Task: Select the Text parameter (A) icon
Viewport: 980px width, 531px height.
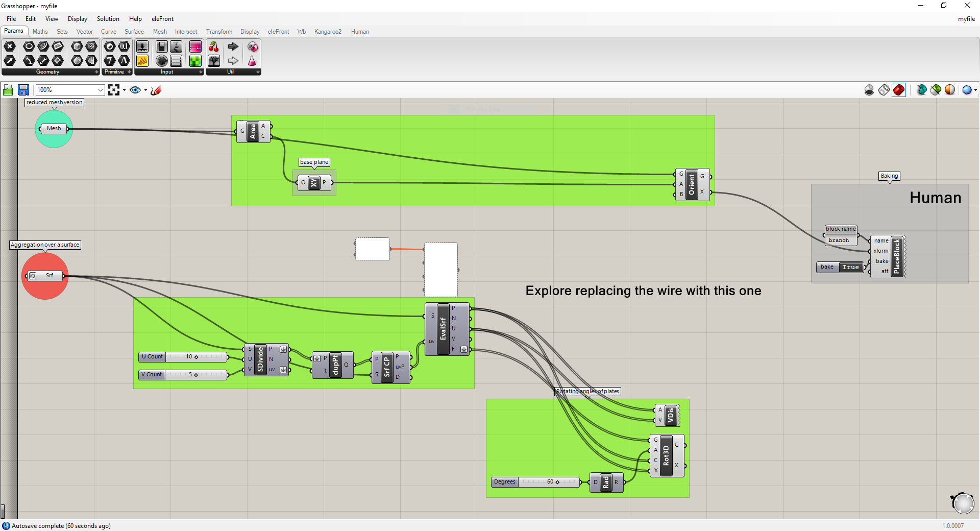Action: (125, 61)
